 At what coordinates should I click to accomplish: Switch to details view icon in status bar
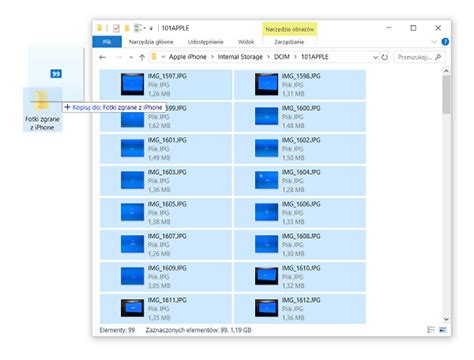point(431,330)
